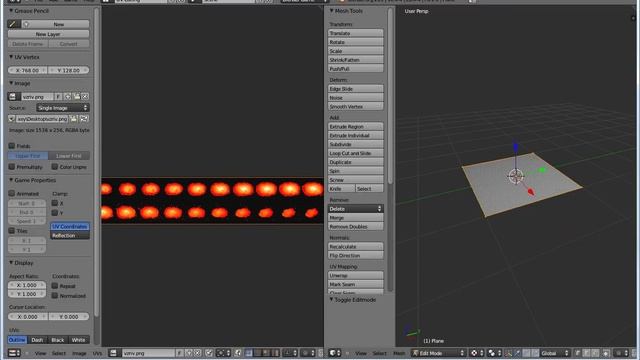The height and width of the screenshot is (360, 640).
Task: Check Clamp X option
Action: click(55, 203)
